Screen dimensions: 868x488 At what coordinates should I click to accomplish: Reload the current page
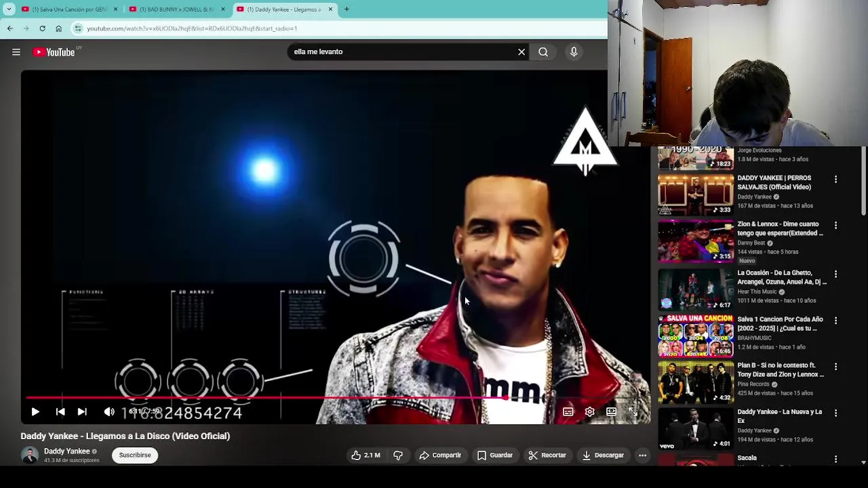42,28
